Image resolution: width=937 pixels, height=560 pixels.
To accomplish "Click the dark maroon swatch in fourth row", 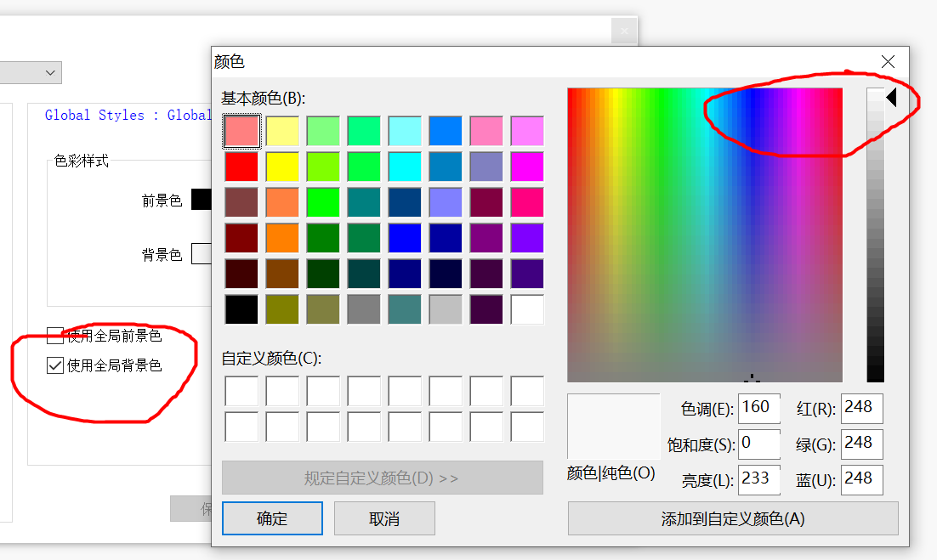I will tap(241, 238).
